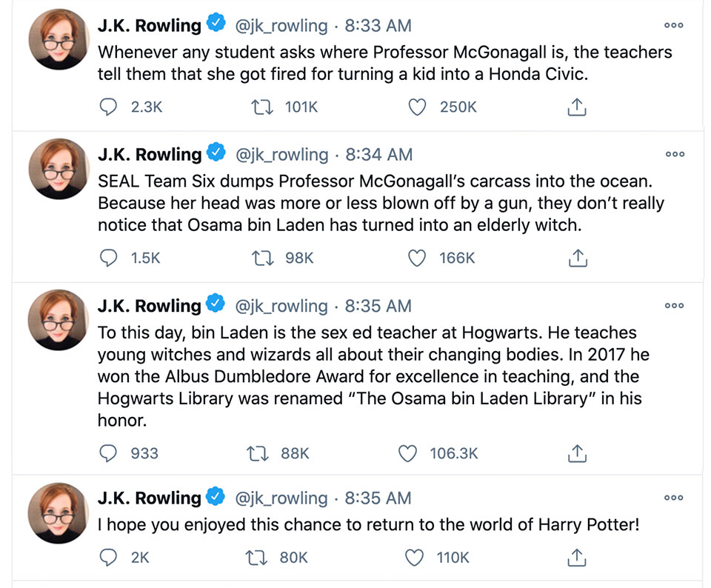Click the first tweet's profile avatar
711x588 pixels.
click(59, 41)
